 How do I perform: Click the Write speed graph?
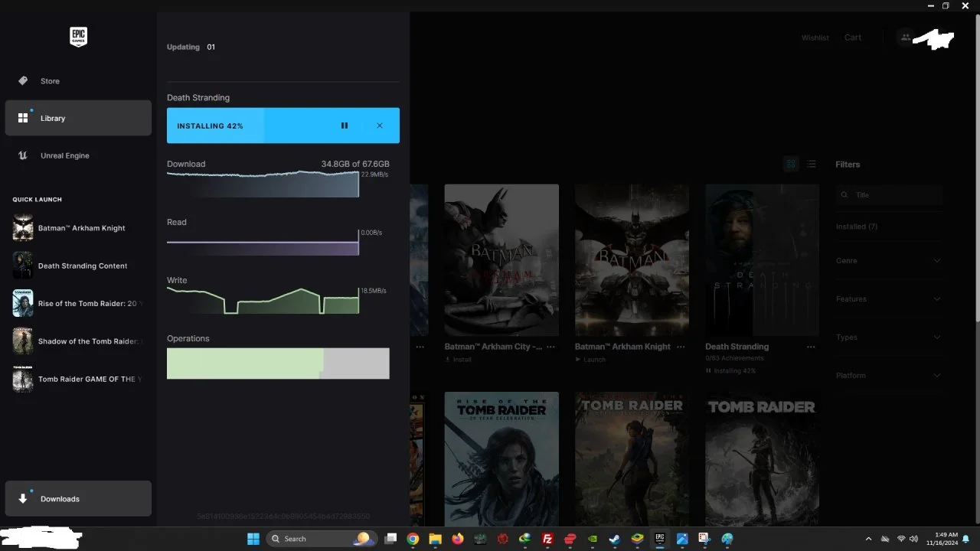click(x=263, y=301)
